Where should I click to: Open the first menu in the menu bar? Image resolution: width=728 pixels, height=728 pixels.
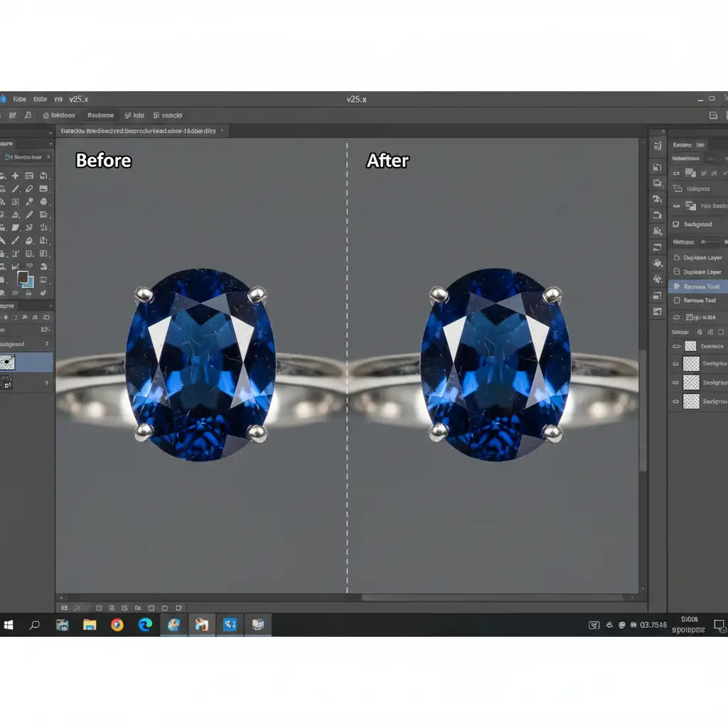coord(19,100)
